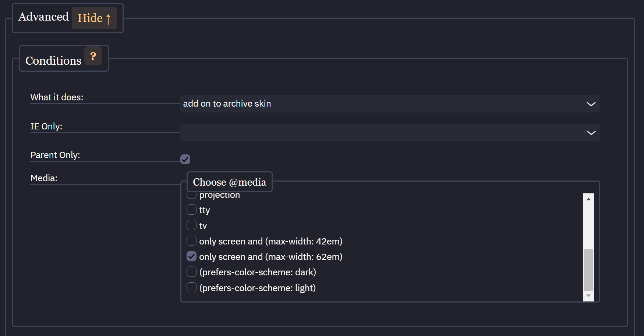The width and height of the screenshot is (644, 336).
Task: Click the media list scroll down arrow
Action: coord(588,296)
